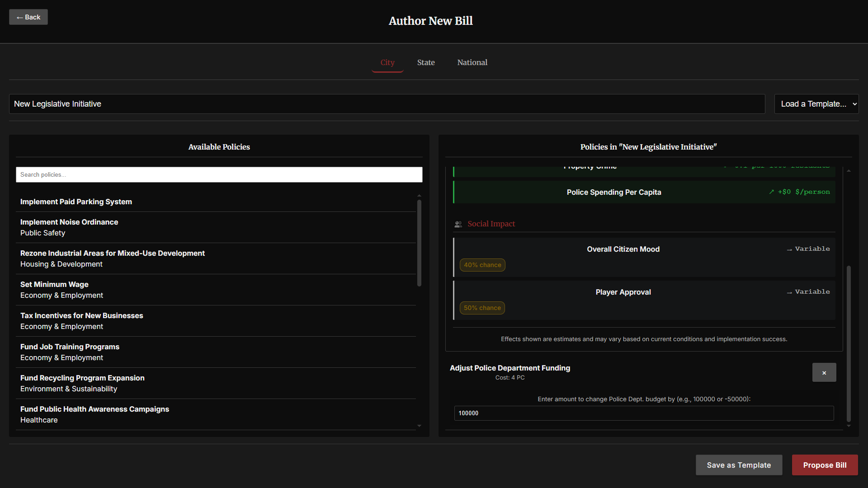Choose Fund Job Training Programs policy
The height and width of the screenshot is (488, 868).
pyautogui.click(x=70, y=352)
